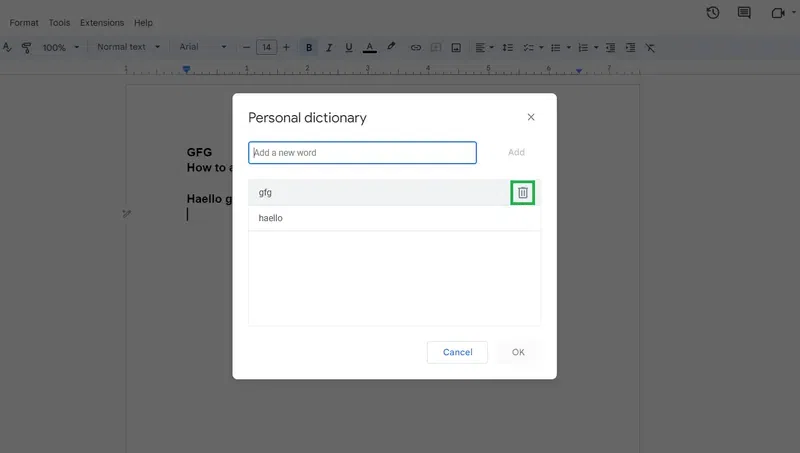The image size is (800, 453).
Task: Open the Arial font dropdown
Action: [202, 47]
